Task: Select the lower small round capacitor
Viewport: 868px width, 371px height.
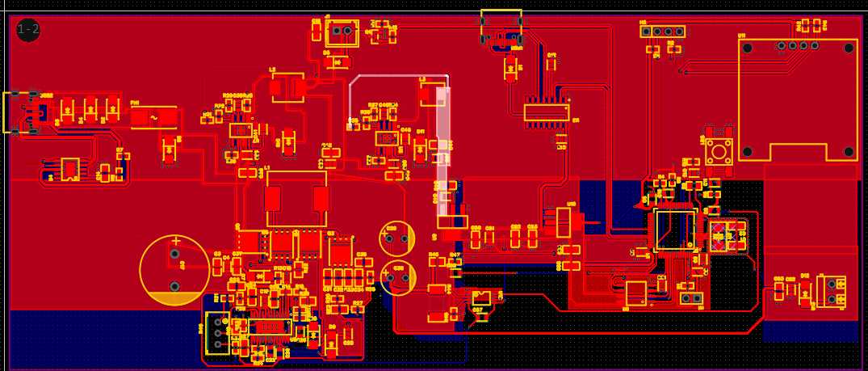Action: coord(396,275)
